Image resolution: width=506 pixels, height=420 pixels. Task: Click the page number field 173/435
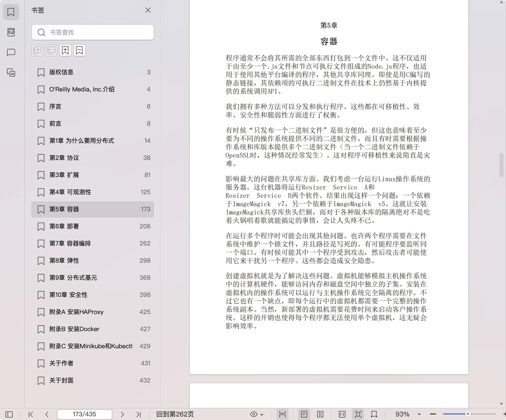pos(85,414)
